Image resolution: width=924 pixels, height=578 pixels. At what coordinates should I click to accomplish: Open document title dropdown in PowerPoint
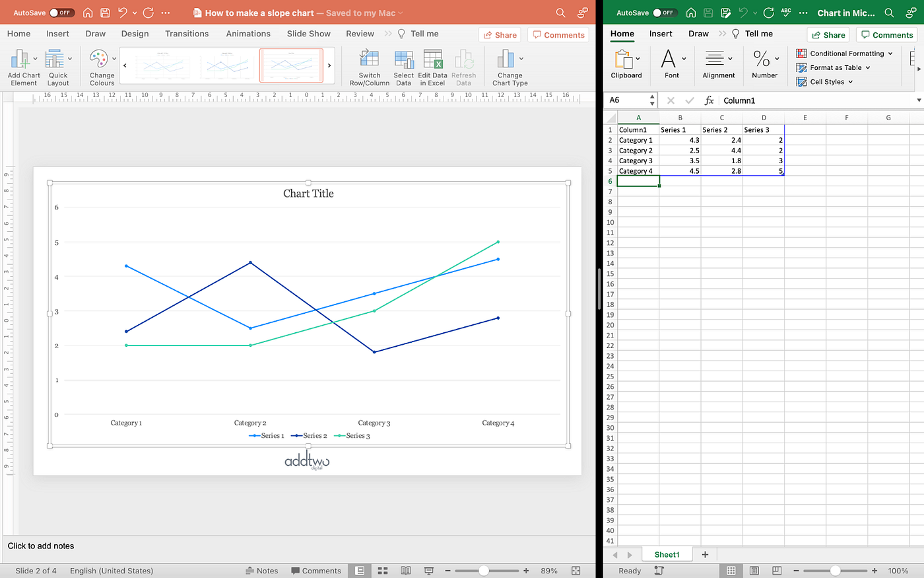(x=400, y=13)
